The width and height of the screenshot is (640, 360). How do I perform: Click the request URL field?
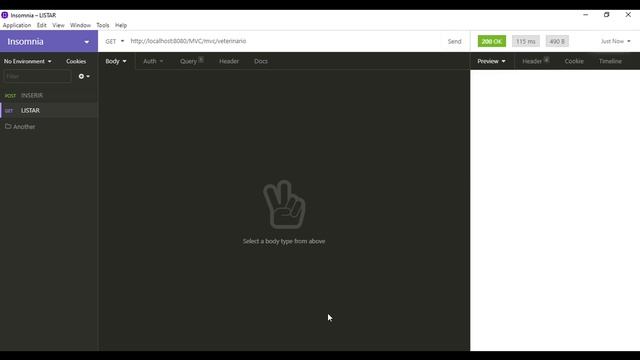(x=284, y=41)
